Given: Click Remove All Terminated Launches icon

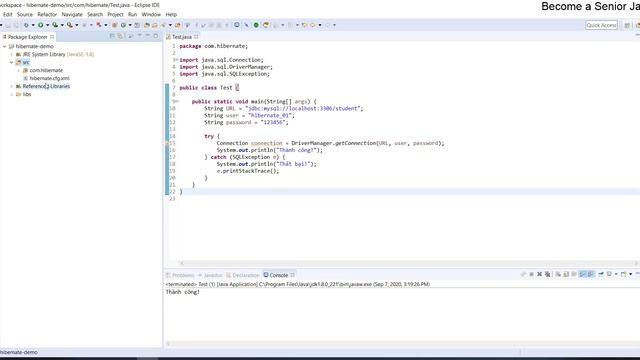Looking at the screenshot, I should click(x=548, y=274).
